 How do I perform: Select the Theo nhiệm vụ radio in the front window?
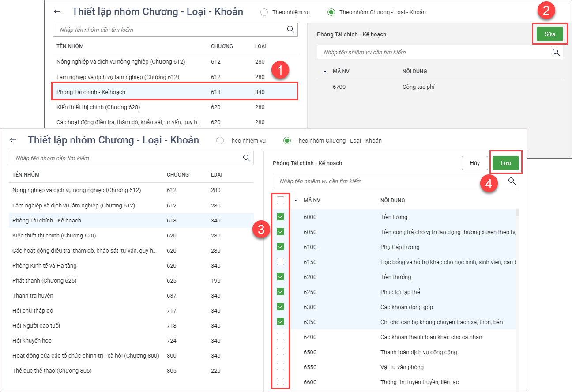pos(220,141)
